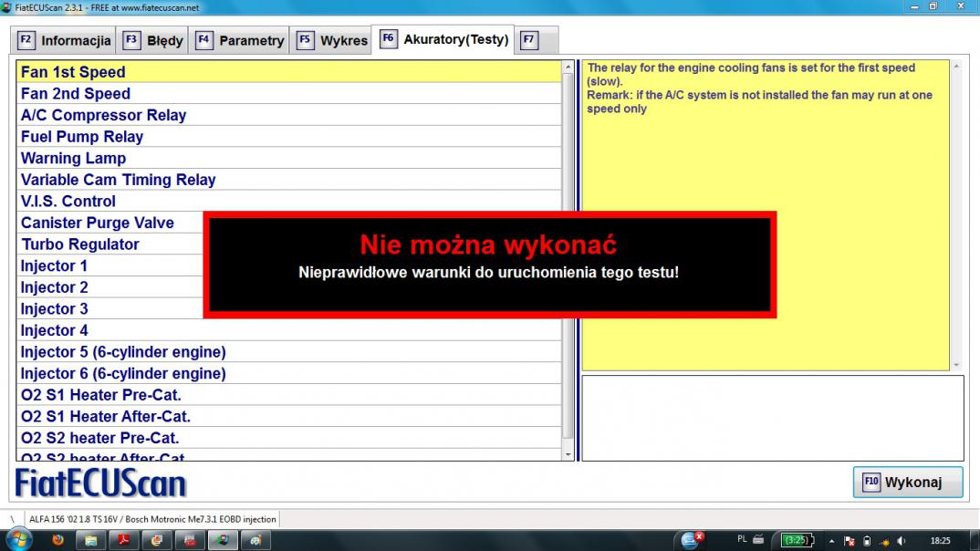Screen dimensions: 980x551
Task: Open the unlabeled F7 tab
Action: (537, 41)
